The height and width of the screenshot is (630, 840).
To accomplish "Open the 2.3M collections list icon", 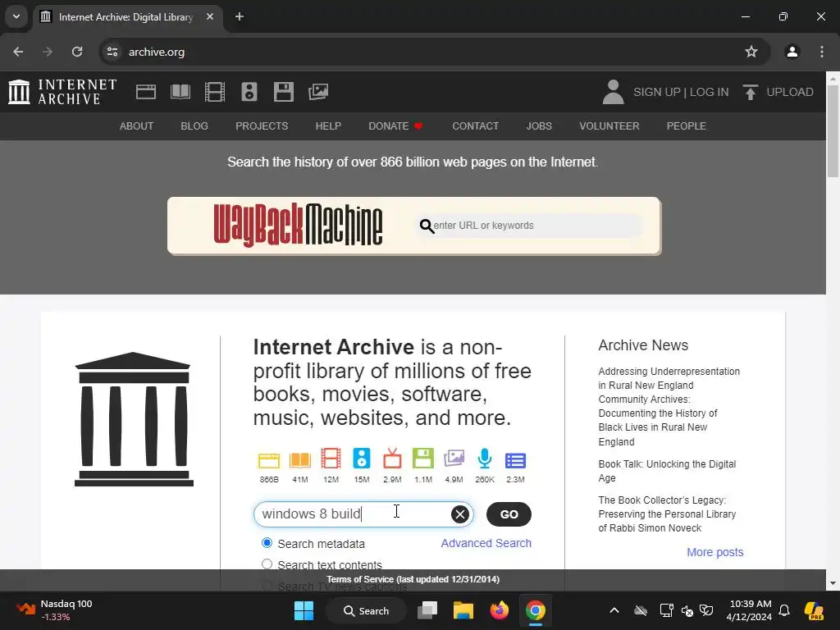I will click(515, 461).
